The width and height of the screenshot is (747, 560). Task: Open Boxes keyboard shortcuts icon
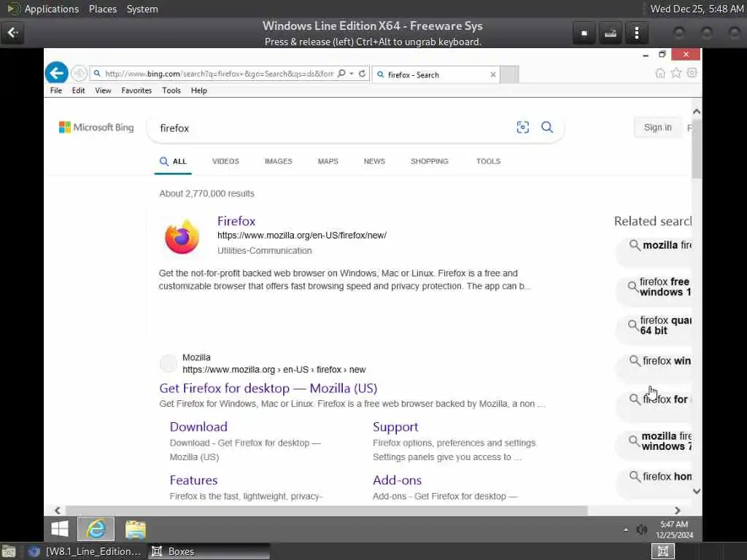coord(611,34)
